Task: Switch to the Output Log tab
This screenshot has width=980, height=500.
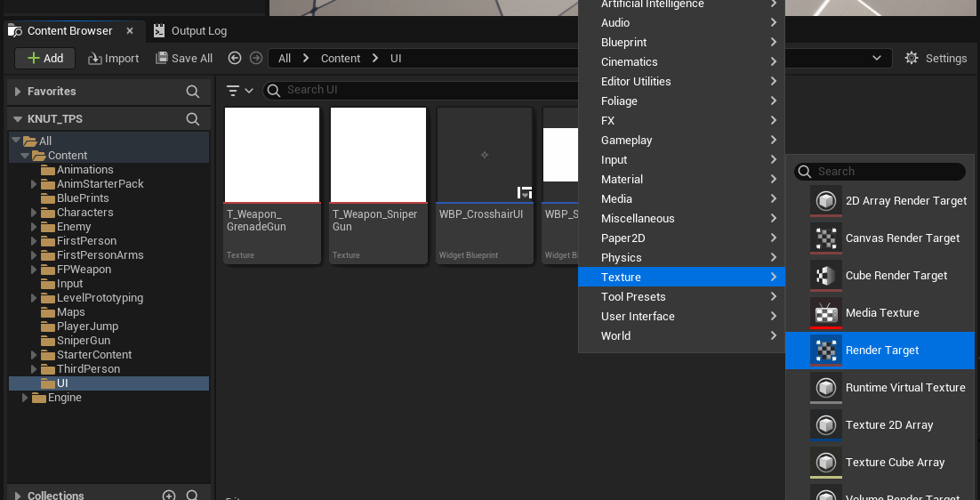Action: click(x=190, y=30)
